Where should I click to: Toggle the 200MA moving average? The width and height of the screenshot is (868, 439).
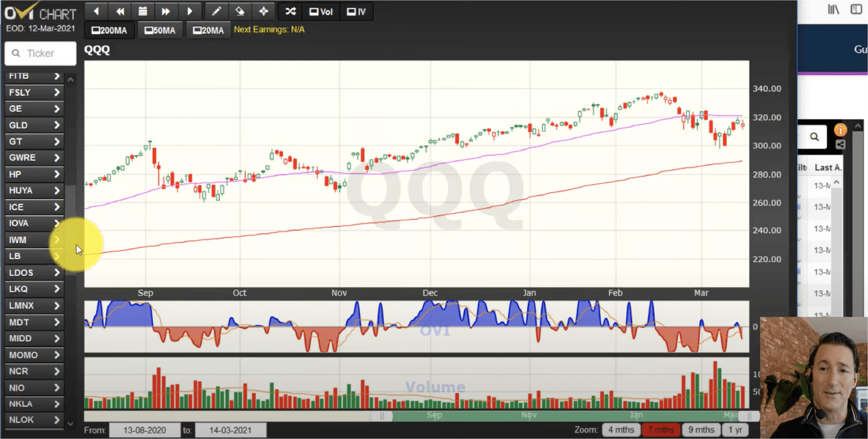pyautogui.click(x=109, y=30)
